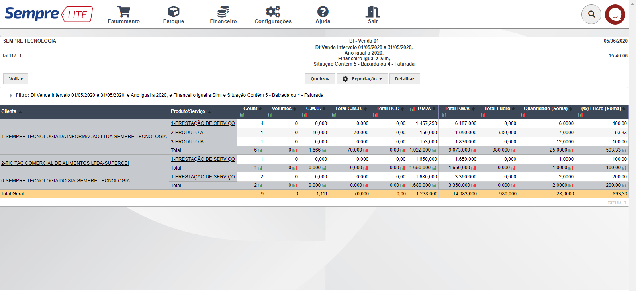Click the 14.083,000 grand total value
Viewport: 644px width, 291px height.
click(465, 194)
